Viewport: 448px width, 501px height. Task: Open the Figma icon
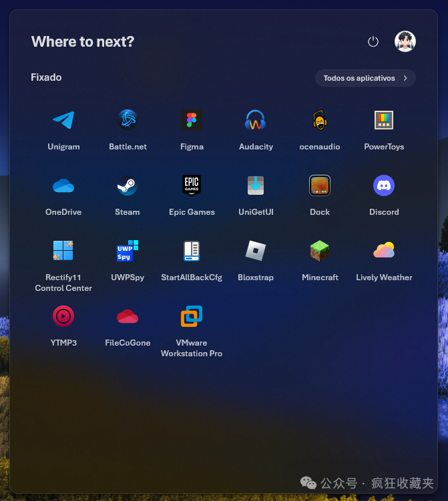[192, 120]
